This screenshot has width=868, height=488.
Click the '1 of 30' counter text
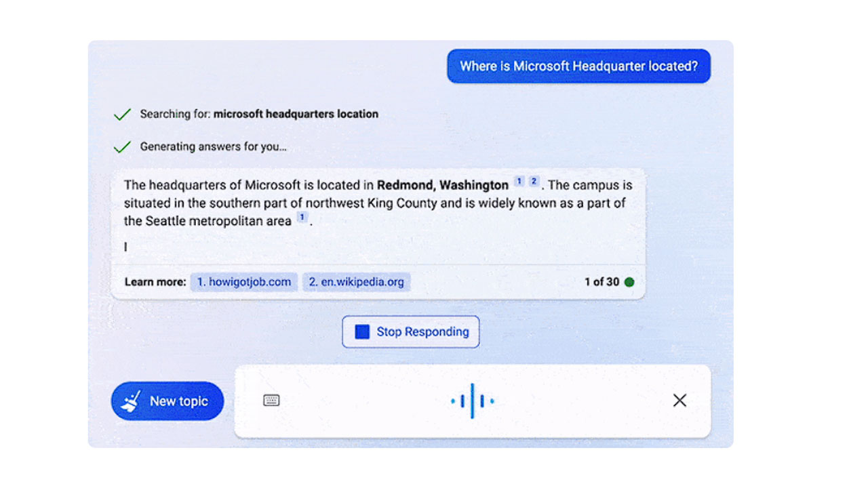602,282
